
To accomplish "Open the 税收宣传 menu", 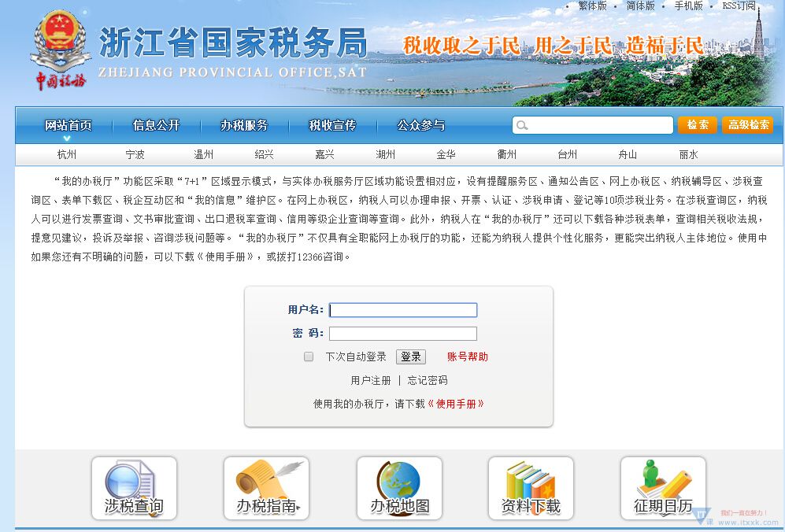I will (332, 125).
